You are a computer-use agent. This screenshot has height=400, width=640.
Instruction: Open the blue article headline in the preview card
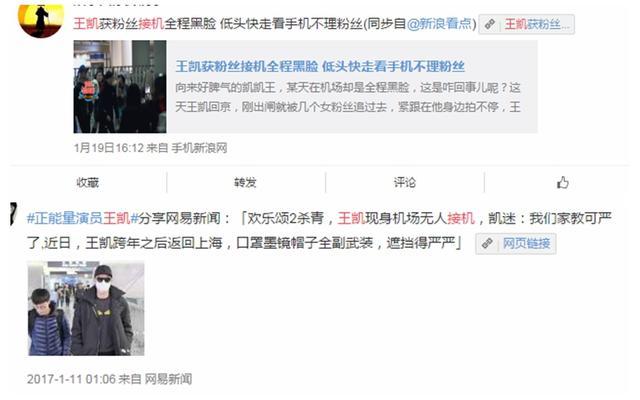click(320, 66)
